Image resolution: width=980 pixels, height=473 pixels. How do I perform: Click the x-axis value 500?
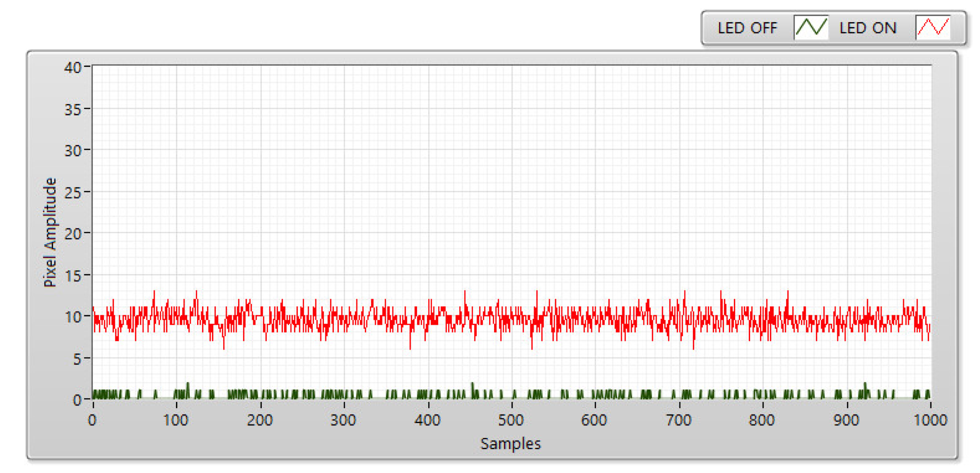[511, 420]
